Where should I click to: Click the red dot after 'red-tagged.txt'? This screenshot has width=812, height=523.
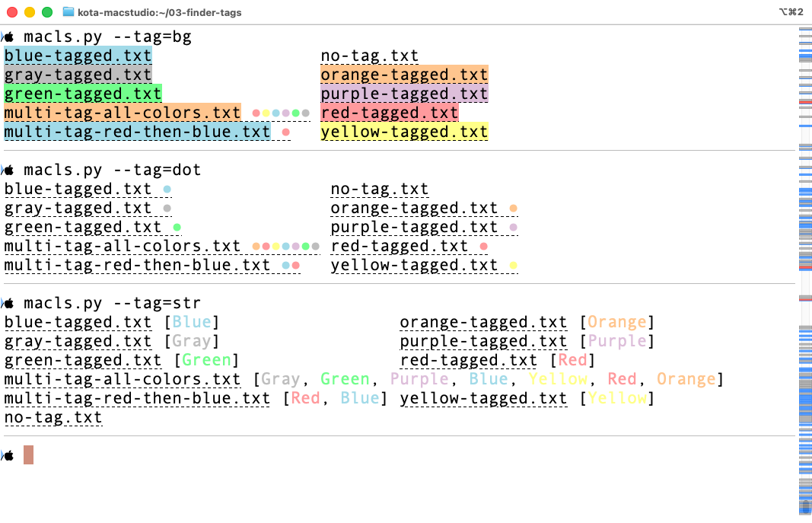[x=484, y=247]
